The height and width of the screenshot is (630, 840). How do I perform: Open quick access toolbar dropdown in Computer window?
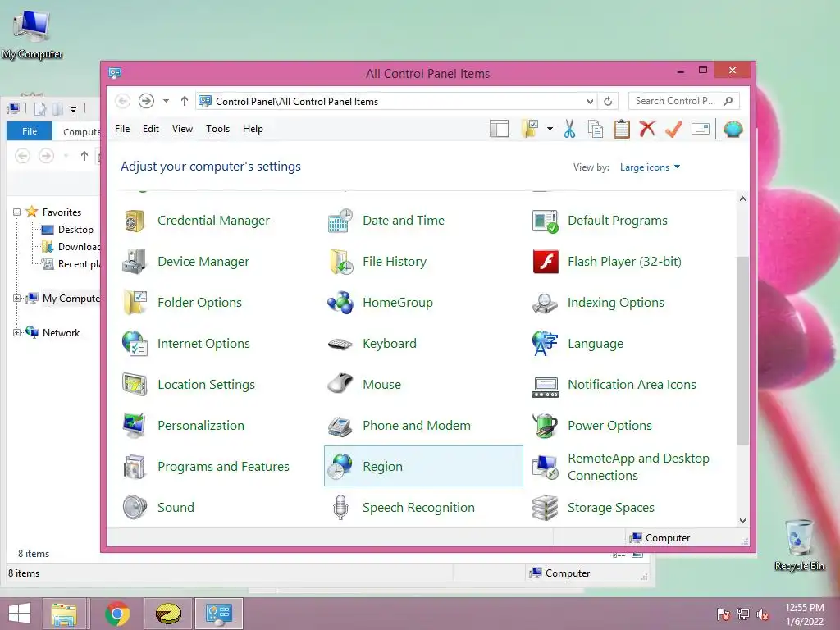[x=73, y=109]
